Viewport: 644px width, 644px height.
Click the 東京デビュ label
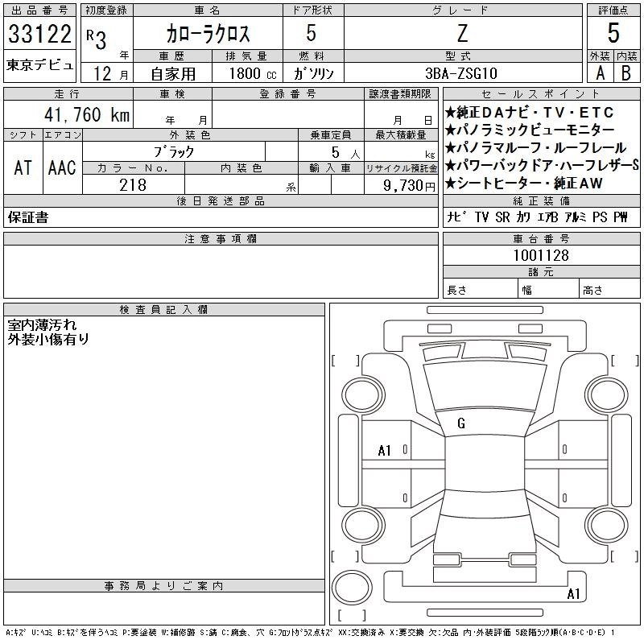click(39, 65)
